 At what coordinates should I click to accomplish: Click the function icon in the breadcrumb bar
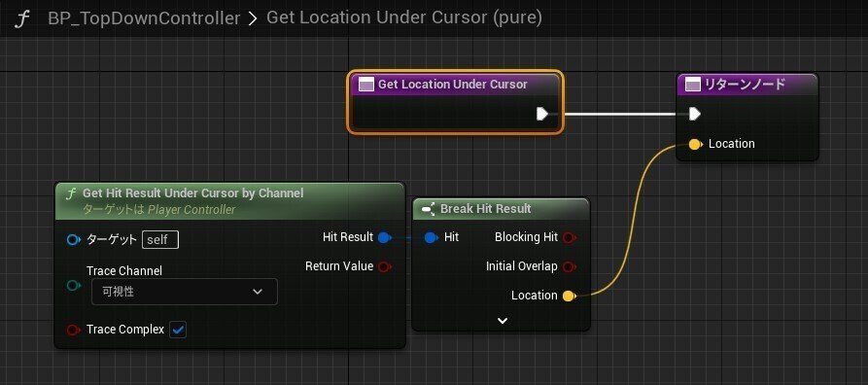point(21,18)
